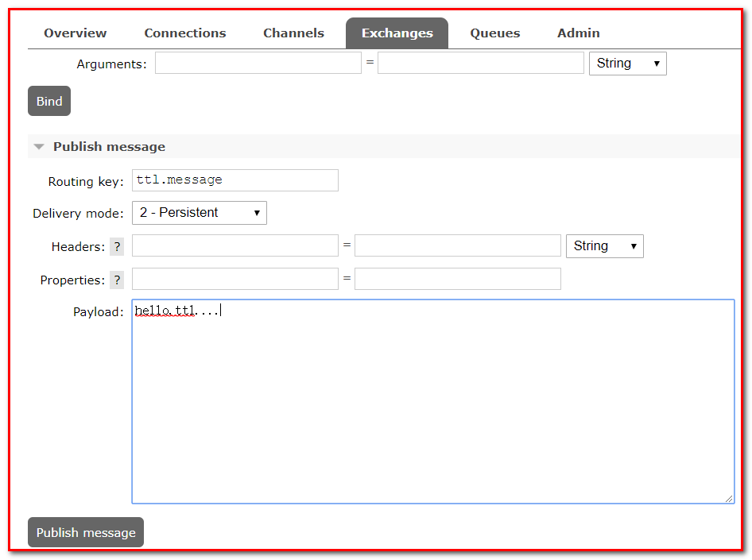Viewport: 752px width, 560px height.
Task: Collapse the Publish message section
Action: pyautogui.click(x=40, y=147)
